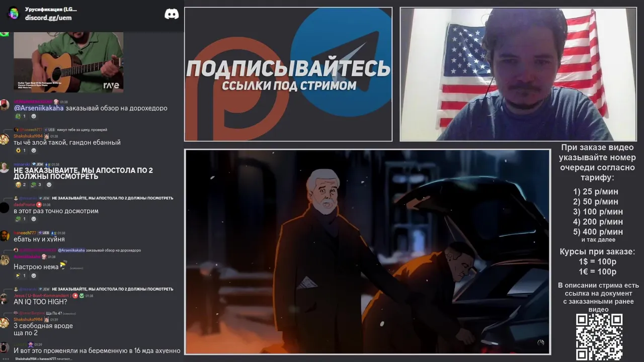The image size is (644, 362).
Task: Click the JEW server tag next to minarski
Action: click(38, 164)
